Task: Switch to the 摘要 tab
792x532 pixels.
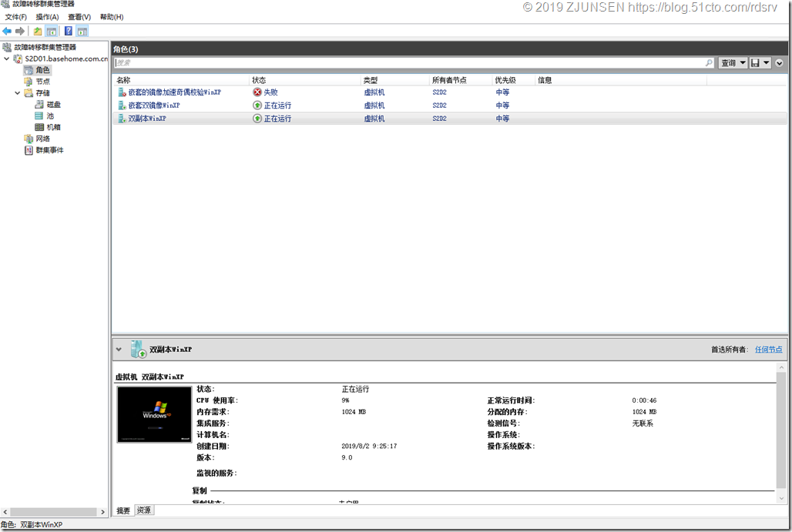Action: pyautogui.click(x=123, y=510)
